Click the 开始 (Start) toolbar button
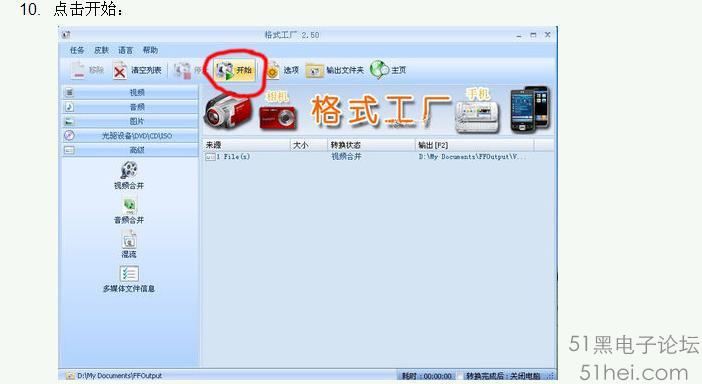This screenshot has height=384, width=702. point(234,70)
